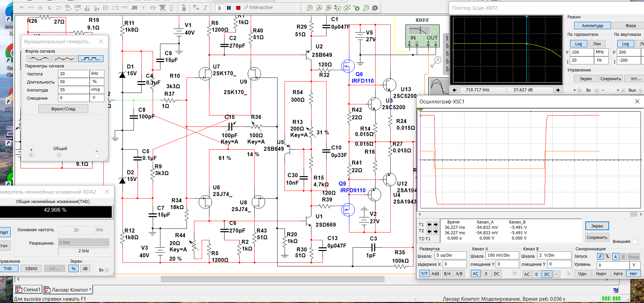This screenshot has height=303, width=644.
Task: Place a voltage measurement probe
Action: coord(310,8)
